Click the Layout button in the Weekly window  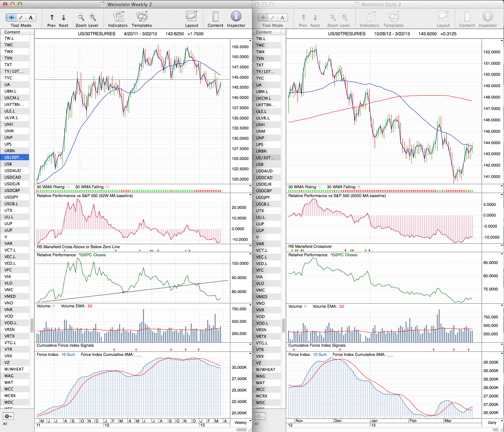tap(191, 17)
